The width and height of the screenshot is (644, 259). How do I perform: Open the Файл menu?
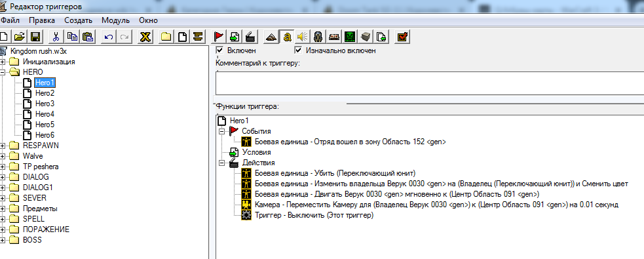click(x=10, y=20)
